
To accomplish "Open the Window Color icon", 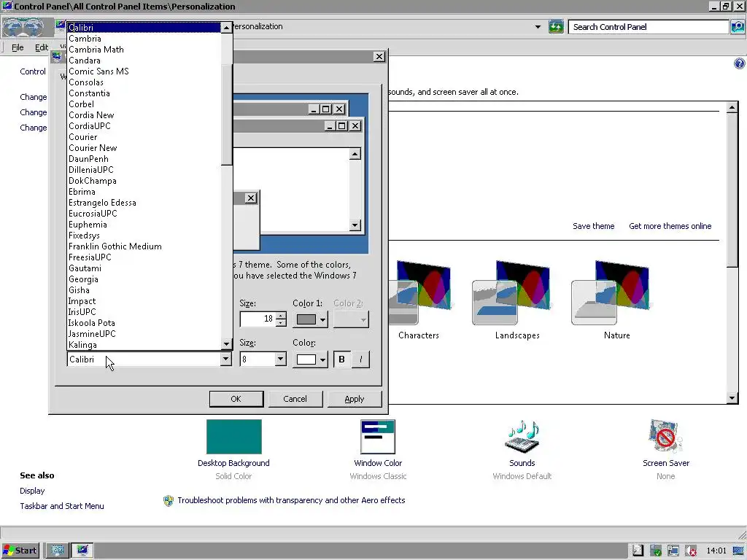I will tap(378, 437).
